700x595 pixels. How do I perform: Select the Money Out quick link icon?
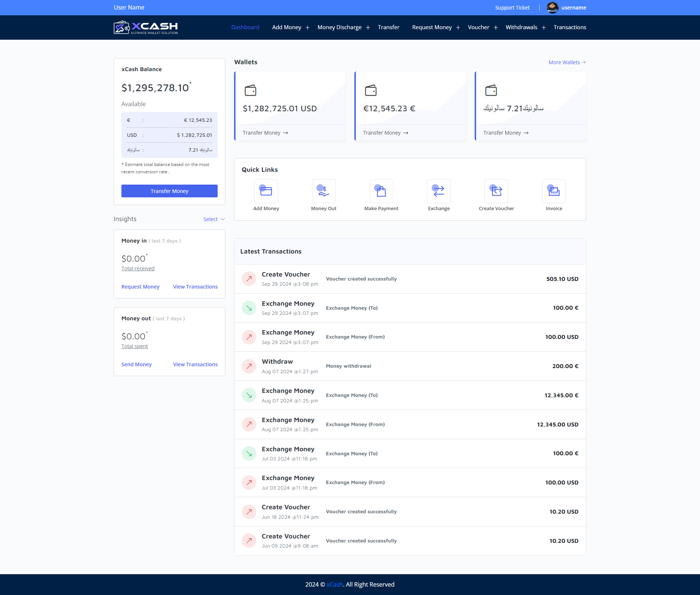tap(323, 191)
